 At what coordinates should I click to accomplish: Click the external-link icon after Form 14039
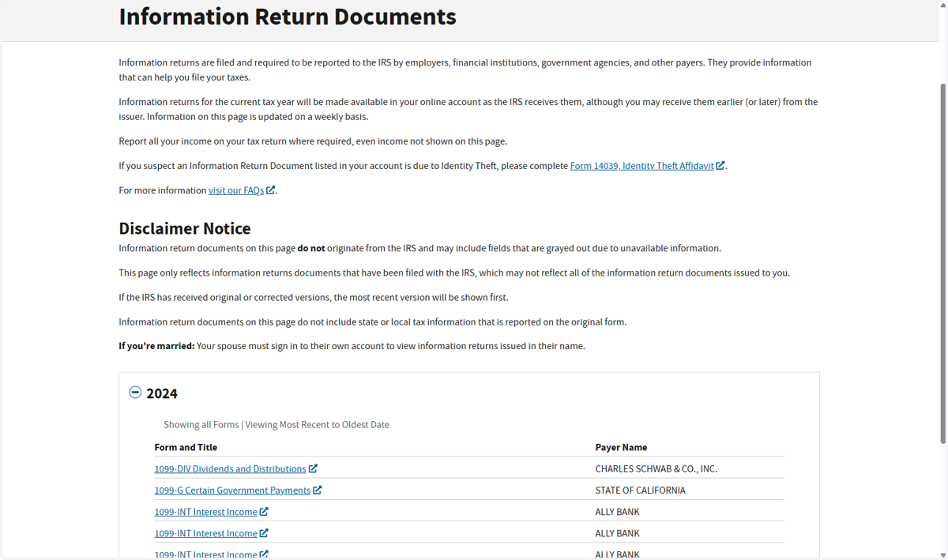[720, 166]
